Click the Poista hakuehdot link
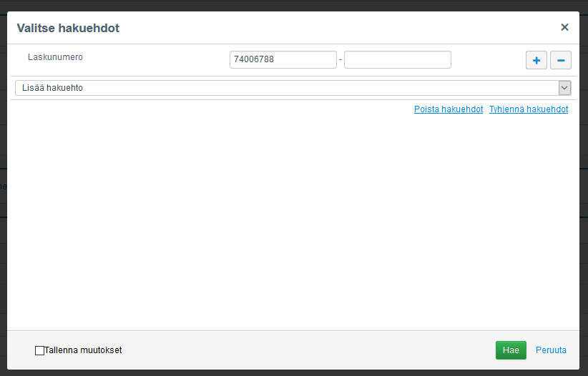This screenshot has height=376, width=588. pyautogui.click(x=449, y=109)
